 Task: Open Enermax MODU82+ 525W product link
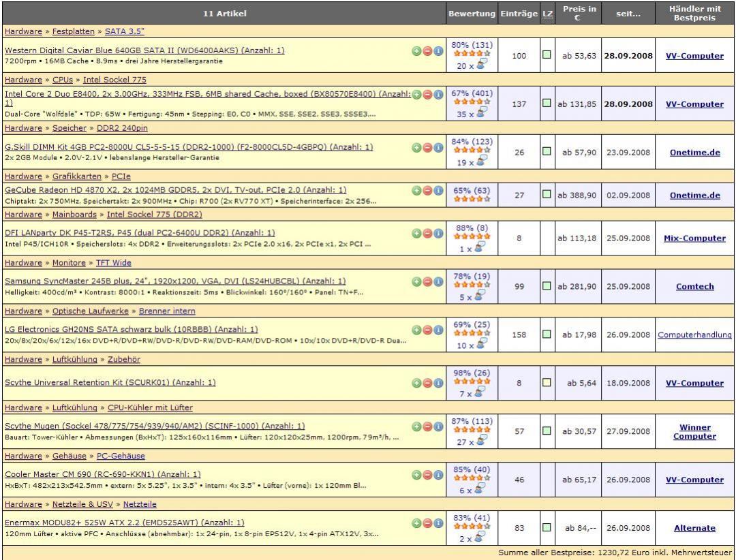coord(125,523)
